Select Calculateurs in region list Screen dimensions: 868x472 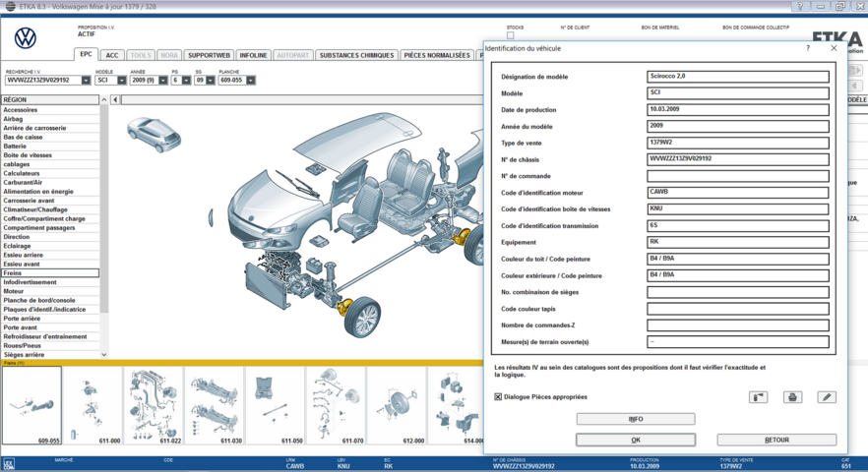pyautogui.click(x=50, y=173)
